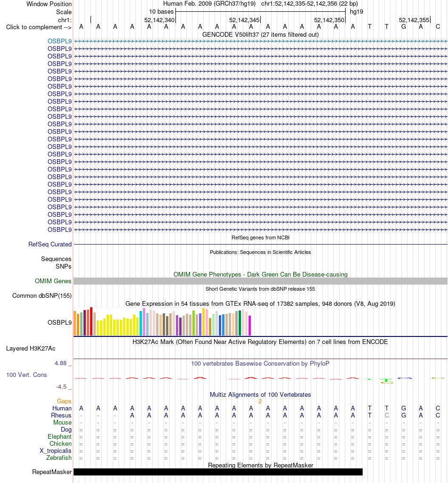
Task: Click the Common dbSNP(155) track label
Action: (42, 296)
